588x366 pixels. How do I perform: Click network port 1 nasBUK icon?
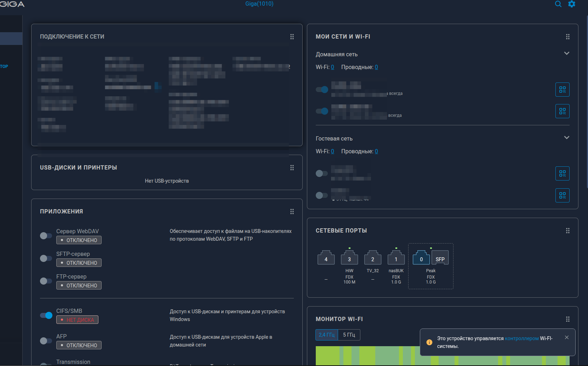(396, 258)
